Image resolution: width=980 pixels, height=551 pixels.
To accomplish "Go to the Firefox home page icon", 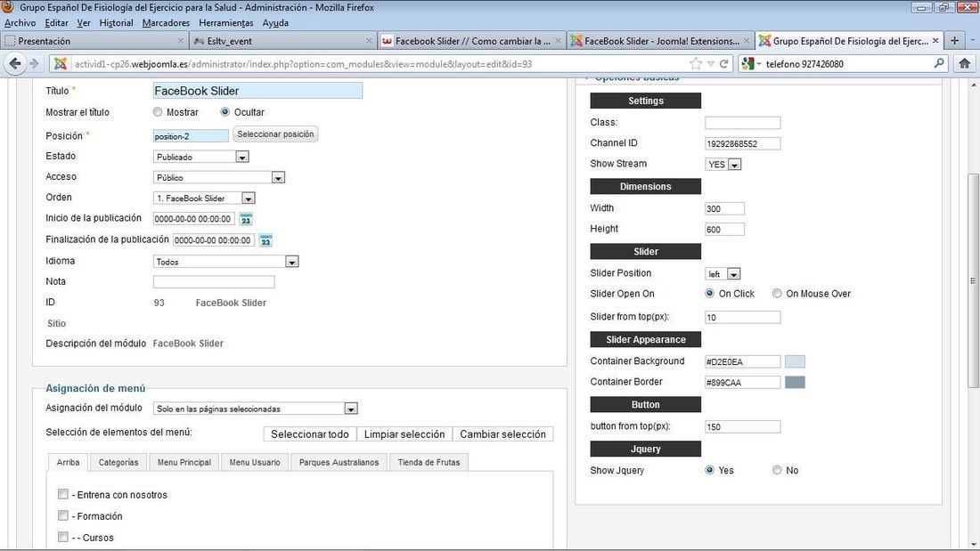I will point(964,64).
